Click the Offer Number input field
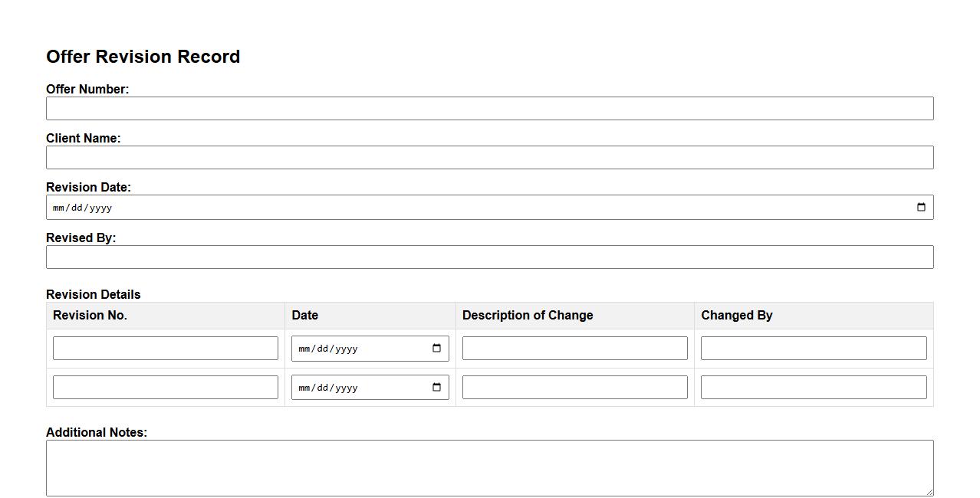 489,108
